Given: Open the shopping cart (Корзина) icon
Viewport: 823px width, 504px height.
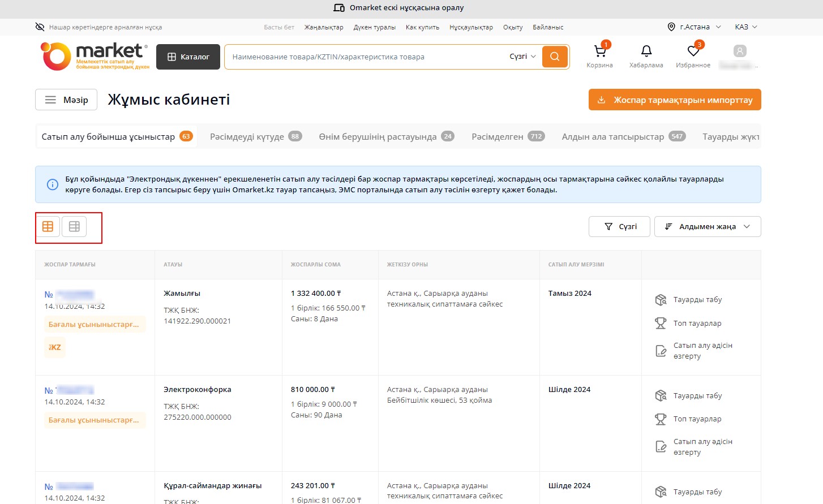Looking at the screenshot, I should [599, 51].
